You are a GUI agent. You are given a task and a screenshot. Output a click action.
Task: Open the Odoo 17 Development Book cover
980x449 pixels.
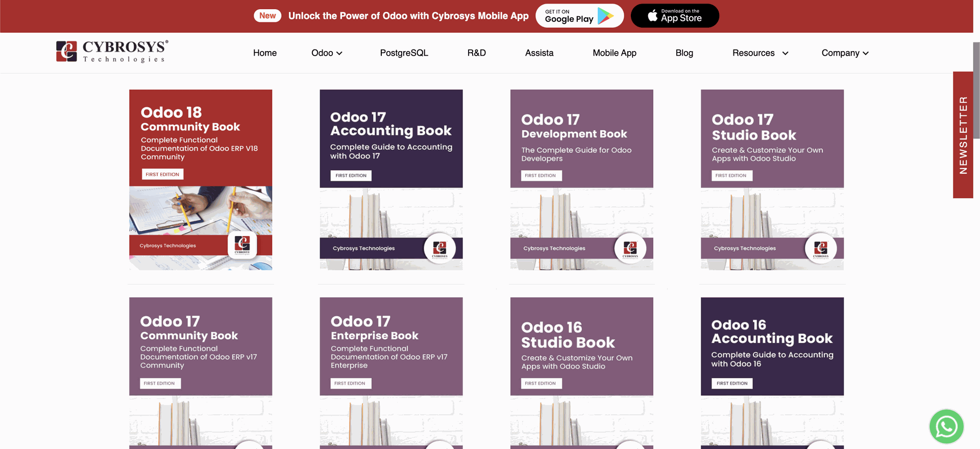[x=582, y=180]
